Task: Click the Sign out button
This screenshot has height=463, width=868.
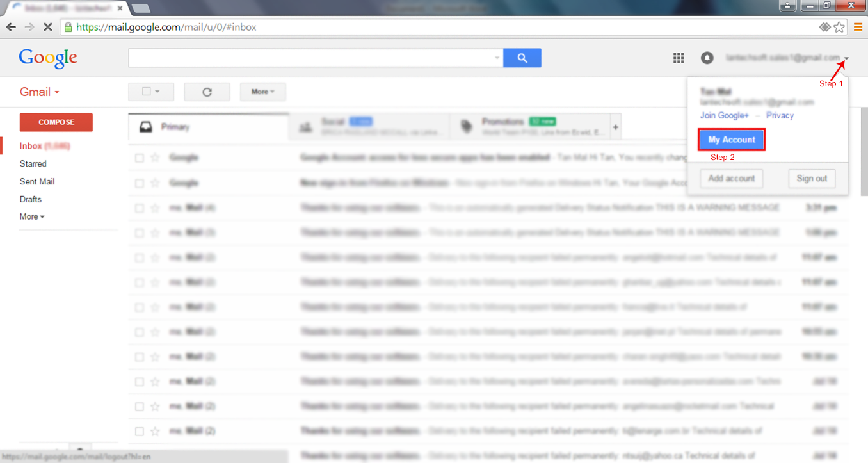Action: (812, 179)
